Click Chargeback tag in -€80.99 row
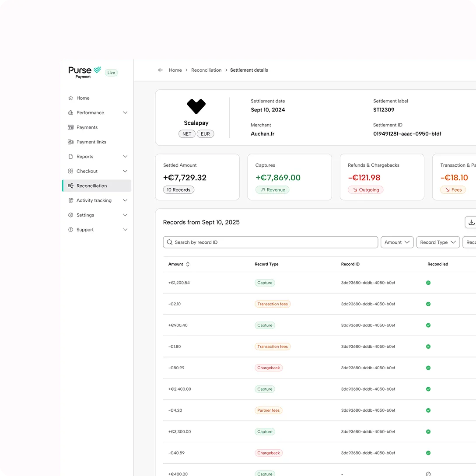Screen dimensions: 476x476 [x=268, y=367]
